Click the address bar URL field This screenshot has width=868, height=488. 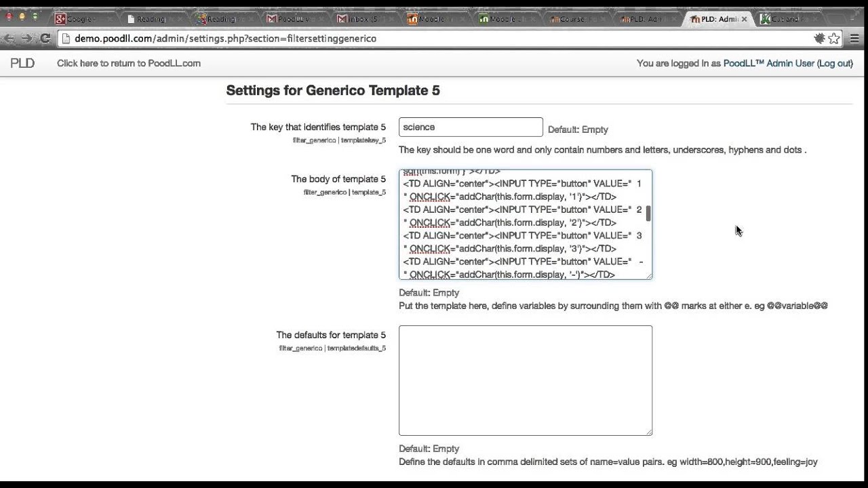pyautogui.click(x=434, y=39)
